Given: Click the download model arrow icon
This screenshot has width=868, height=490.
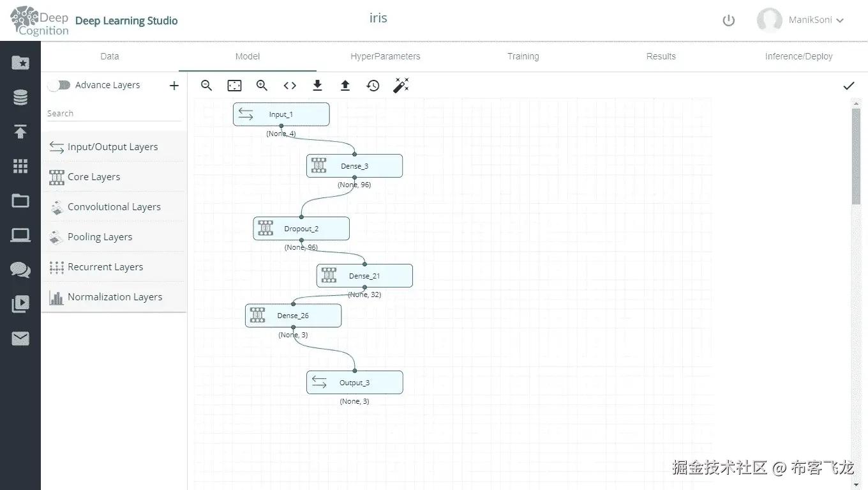Looking at the screenshot, I should point(317,86).
